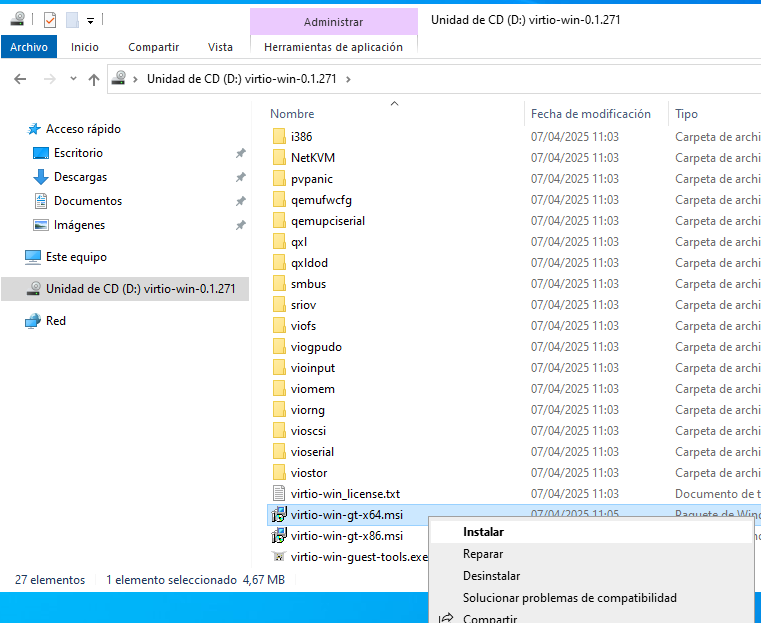This screenshot has width=761, height=623.
Task: Sort by the Tipo column header
Action: pos(686,114)
